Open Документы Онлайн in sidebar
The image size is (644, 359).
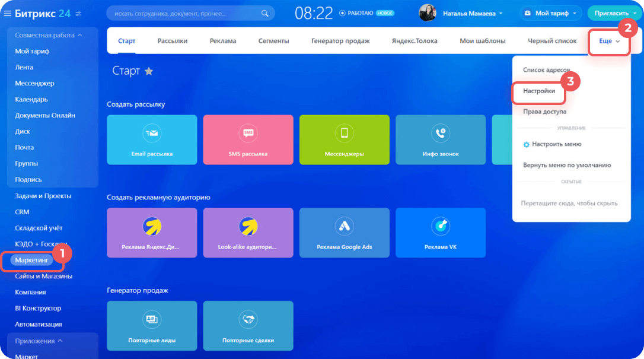pos(45,116)
